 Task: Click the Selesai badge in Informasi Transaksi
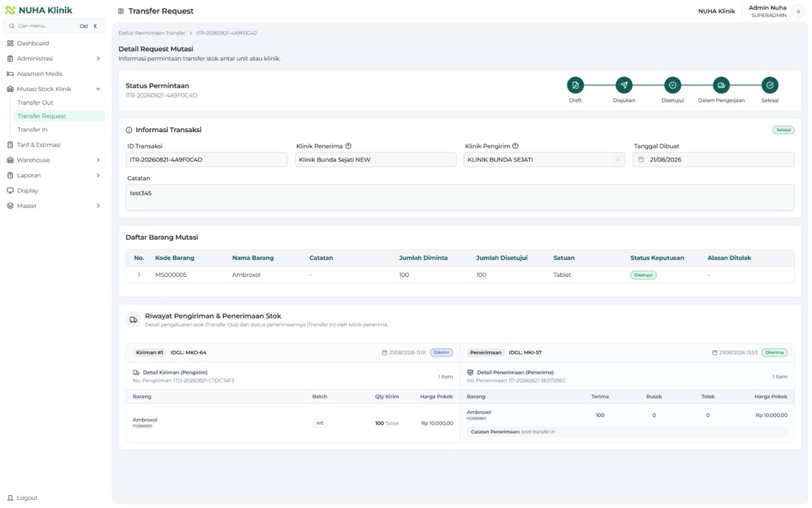point(783,130)
